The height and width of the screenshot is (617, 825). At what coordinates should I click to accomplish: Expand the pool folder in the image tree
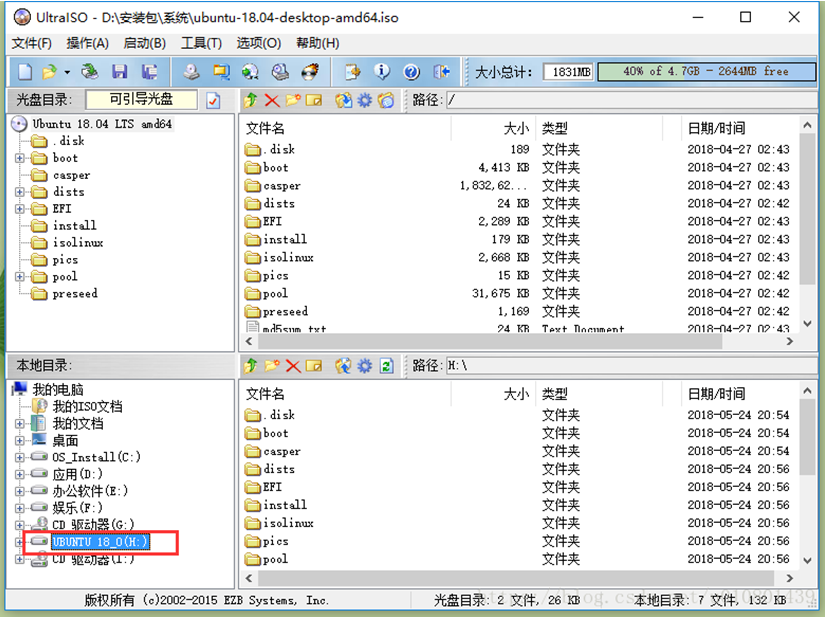[x=19, y=277]
